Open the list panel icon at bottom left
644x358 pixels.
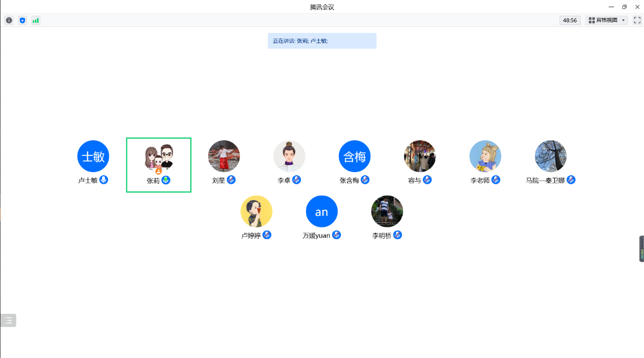[x=8, y=320]
